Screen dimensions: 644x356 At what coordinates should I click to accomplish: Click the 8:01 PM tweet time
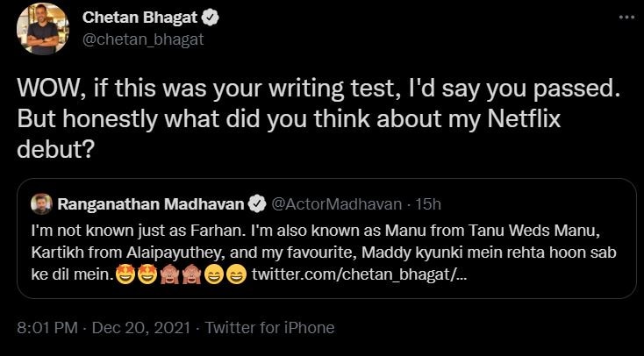click(x=47, y=328)
